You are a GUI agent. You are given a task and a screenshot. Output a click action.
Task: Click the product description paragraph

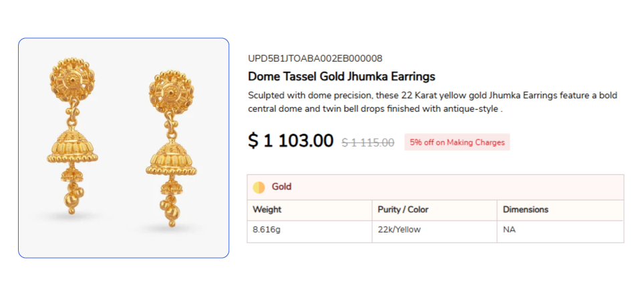432,102
